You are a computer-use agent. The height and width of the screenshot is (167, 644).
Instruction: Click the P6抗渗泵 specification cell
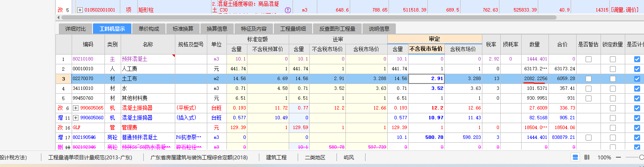point(191,137)
